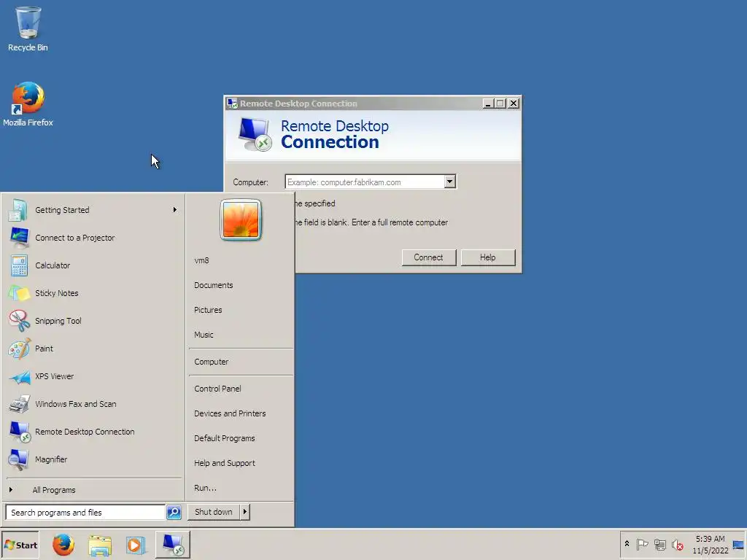Screen dimensions: 747x560
Task: Minimize the Remote Desktop Connection window
Action: click(x=488, y=104)
